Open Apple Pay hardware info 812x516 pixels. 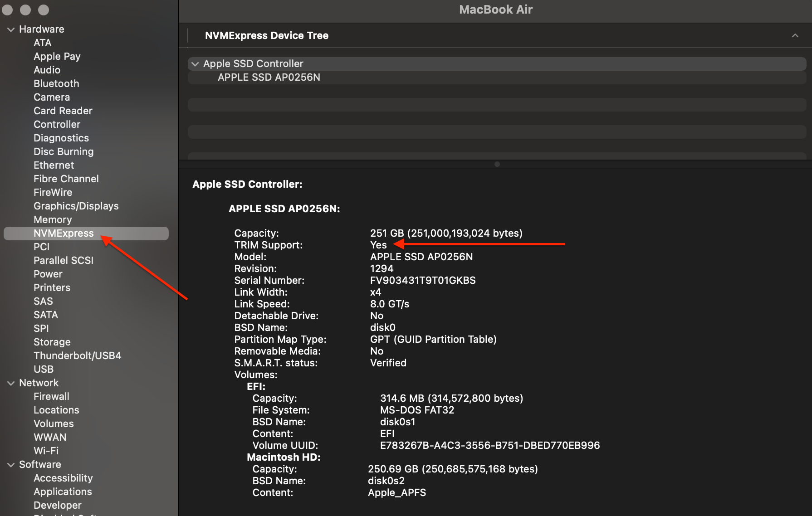(x=57, y=56)
